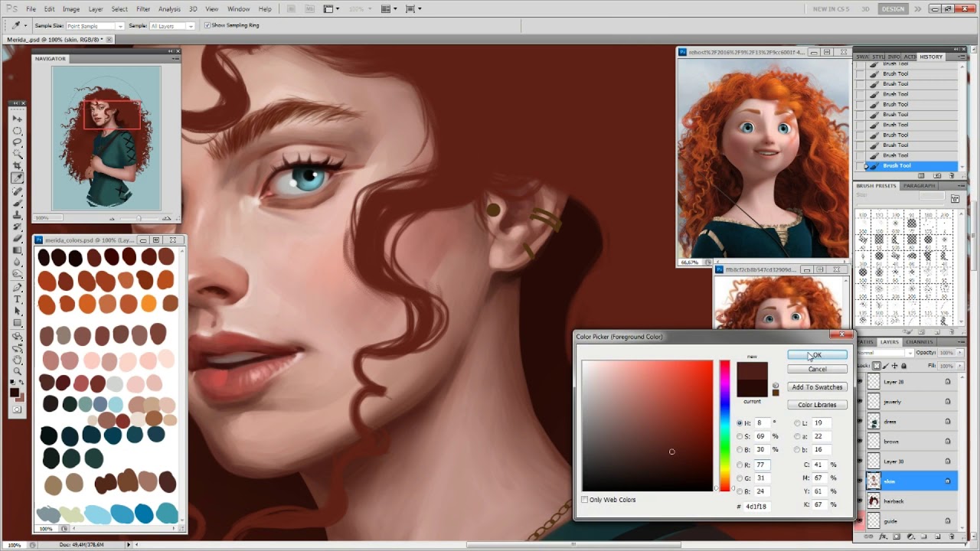
Task: Click OK in the Color Picker
Action: [x=817, y=355]
